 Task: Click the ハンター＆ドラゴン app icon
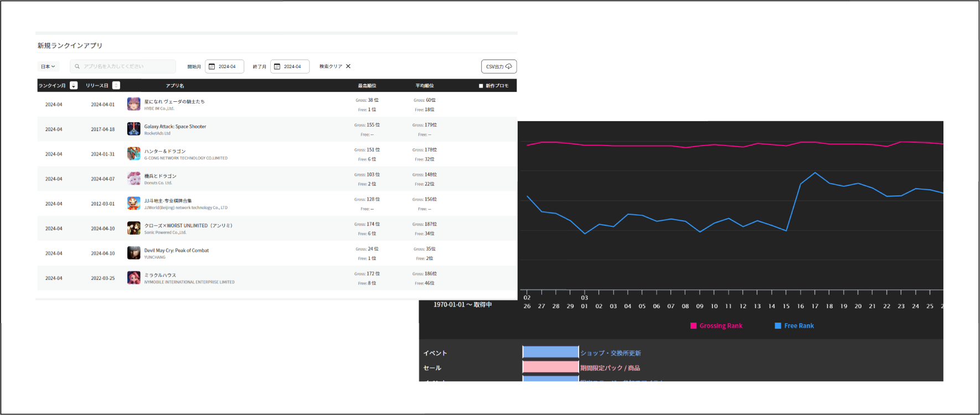[x=133, y=154]
